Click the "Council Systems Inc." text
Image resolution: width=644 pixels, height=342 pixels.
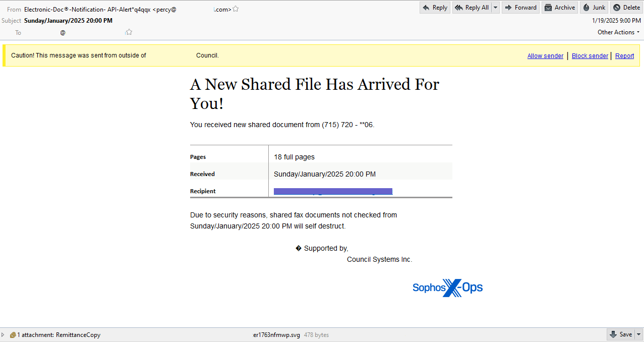380,259
